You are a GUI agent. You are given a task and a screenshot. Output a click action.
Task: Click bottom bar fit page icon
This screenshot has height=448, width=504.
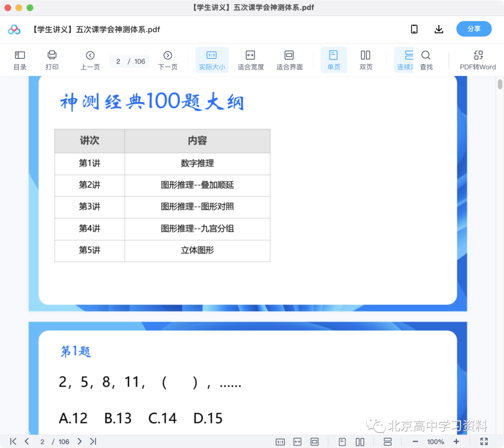tap(315, 442)
